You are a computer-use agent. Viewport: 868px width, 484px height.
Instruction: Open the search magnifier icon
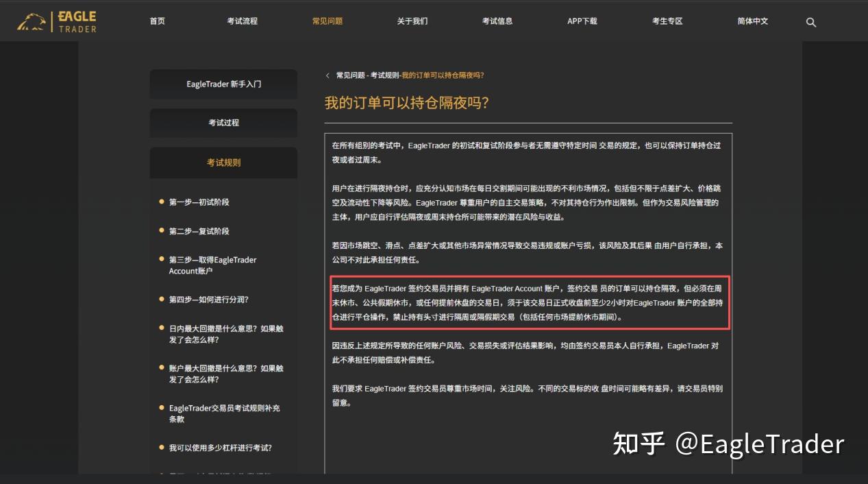coord(811,22)
